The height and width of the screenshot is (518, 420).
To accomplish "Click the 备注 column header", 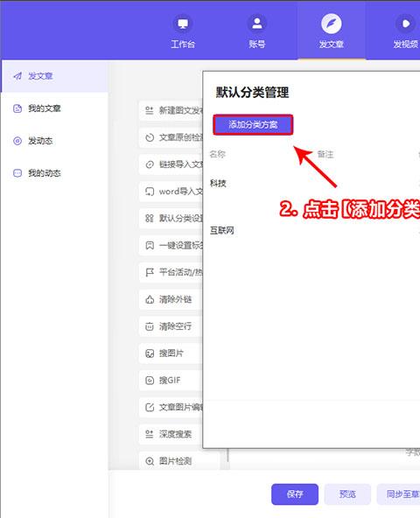I will point(325,154).
